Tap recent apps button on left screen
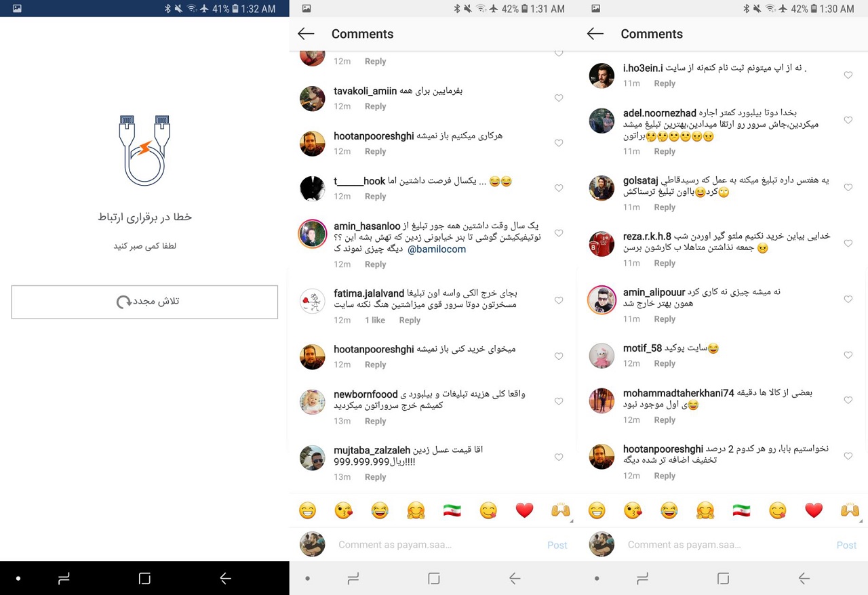 pyautogui.click(x=64, y=578)
